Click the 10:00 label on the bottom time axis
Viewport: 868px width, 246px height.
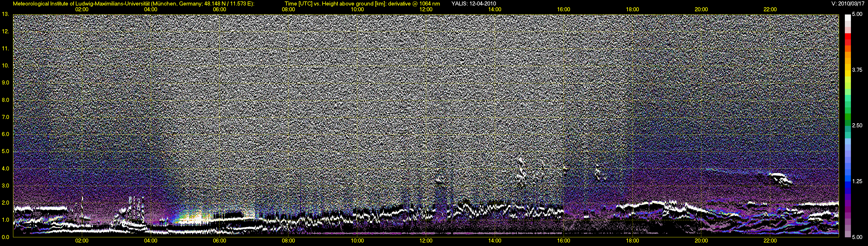coord(357,241)
